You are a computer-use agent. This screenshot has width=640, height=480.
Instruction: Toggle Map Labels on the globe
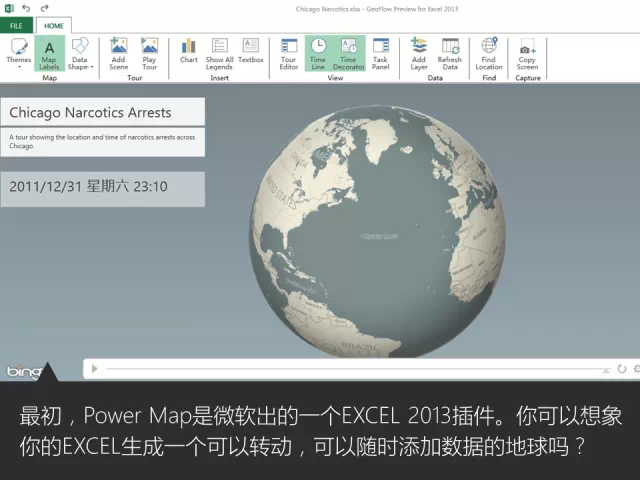pos(49,53)
